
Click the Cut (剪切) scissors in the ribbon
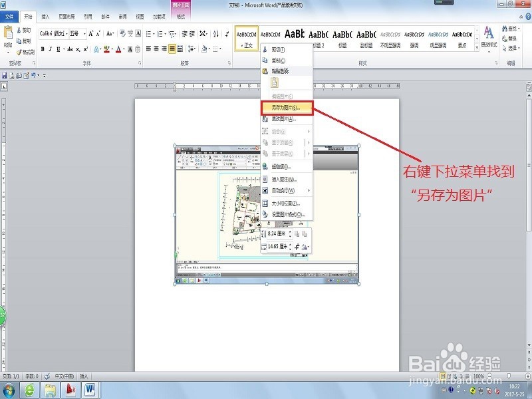[x=24, y=31]
